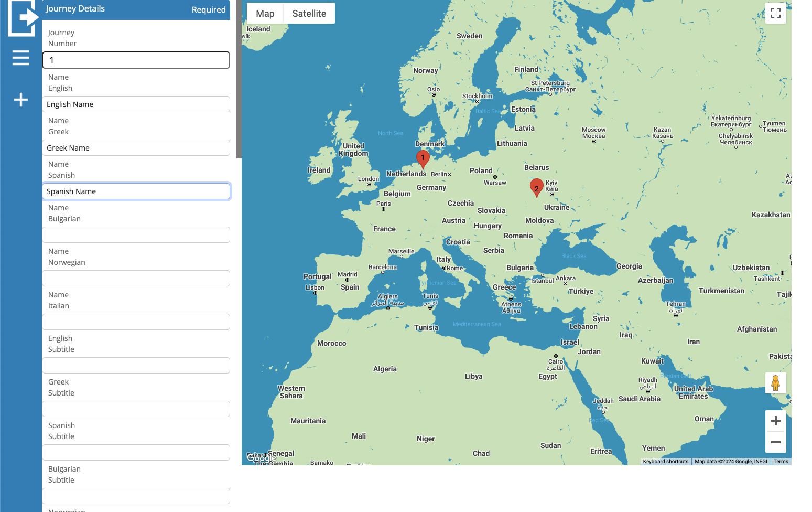The height and width of the screenshot is (512, 812).
Task: Click the English Subtitle input field
Action: tap(136, 366)
